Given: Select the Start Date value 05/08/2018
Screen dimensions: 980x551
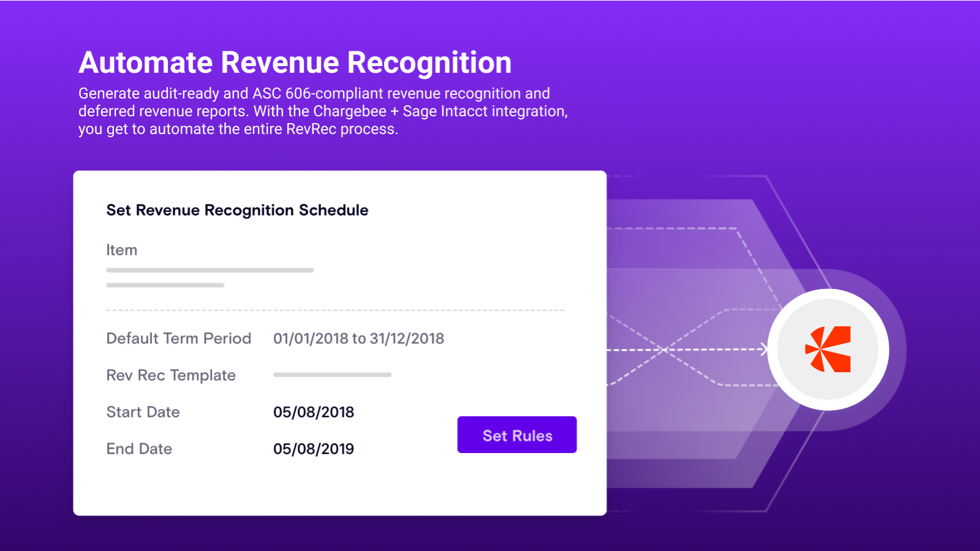Looking at the screenshot, I should (x=314, y=412).
